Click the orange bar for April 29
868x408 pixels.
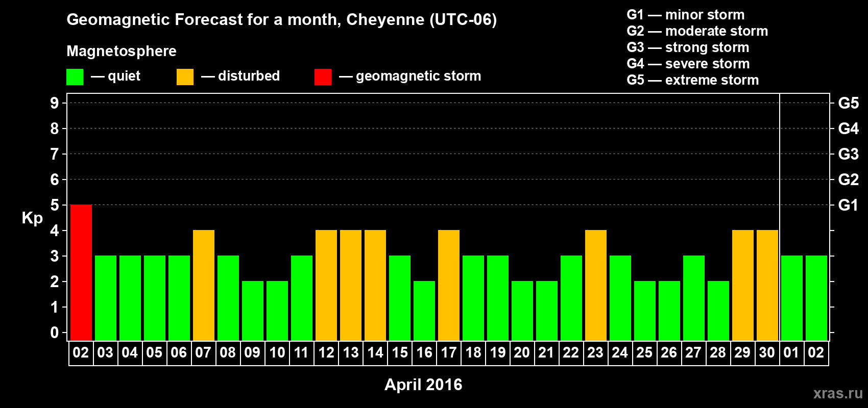[743, 286]
